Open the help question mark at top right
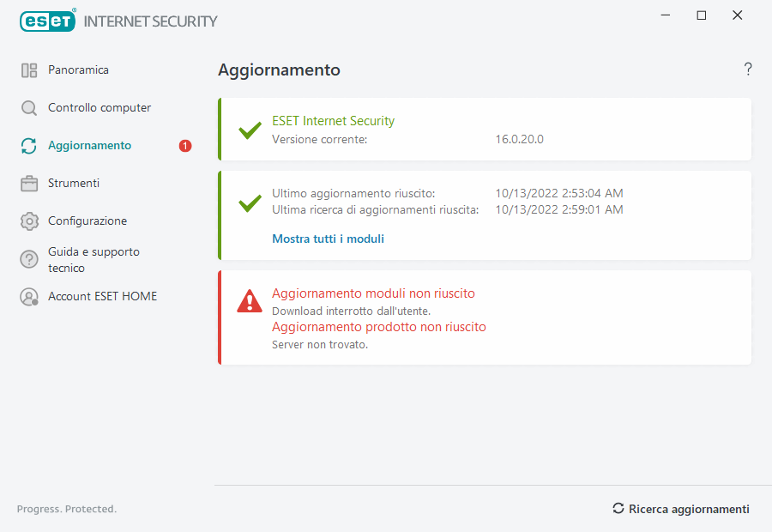Viewport: 772px width, 532px height. pos(748,70)
